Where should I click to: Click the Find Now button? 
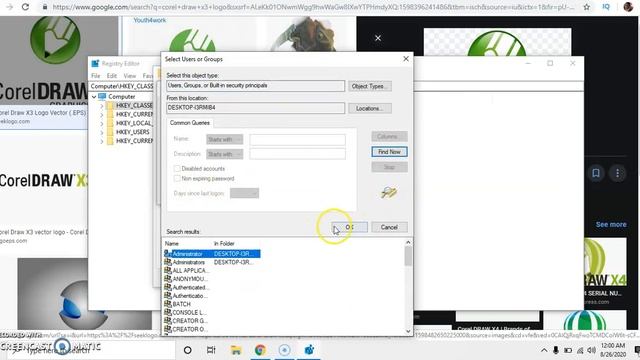pyautogui.click(x=389, y=152)
